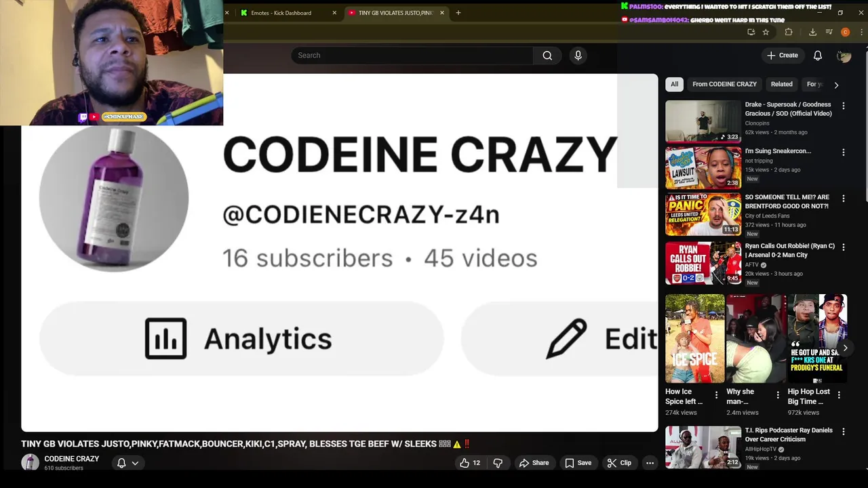Open the browser profile C avatar
Screen dimensions: 868x488
pyautogui.click(x=845, y=32)
